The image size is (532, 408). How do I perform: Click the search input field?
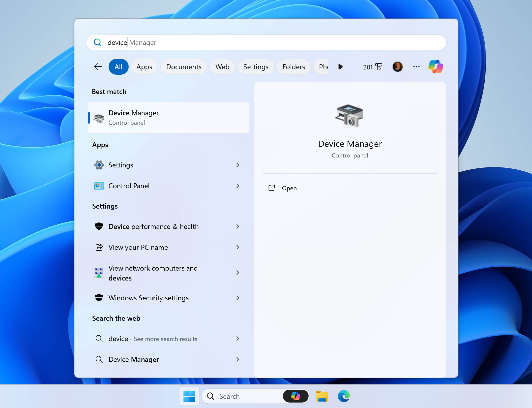(x=266, y=42)
